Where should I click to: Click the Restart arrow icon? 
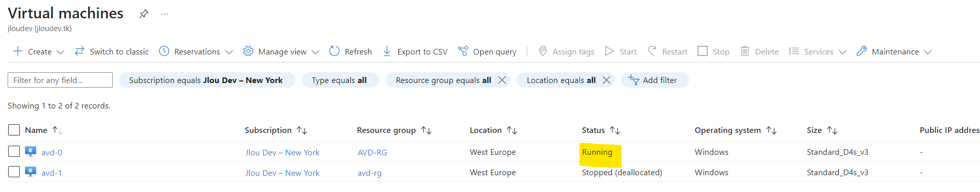pos(652,51)
